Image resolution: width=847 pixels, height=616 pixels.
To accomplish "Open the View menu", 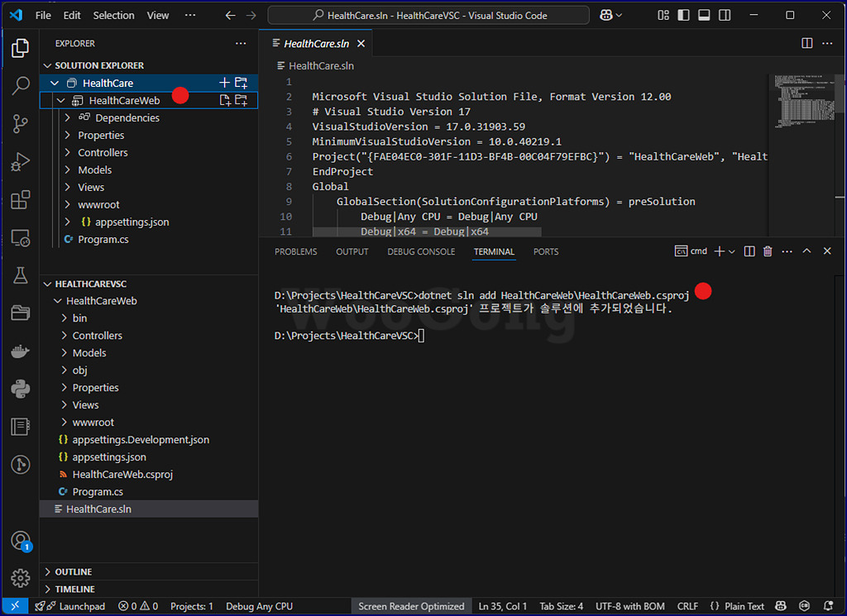I will [x=158, y=15].
